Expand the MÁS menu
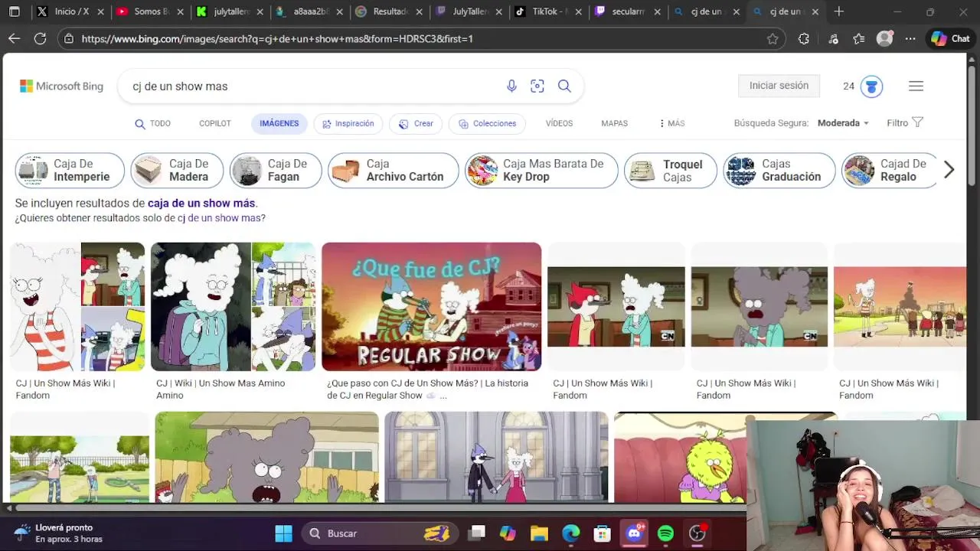 click(x=672, y=123)
